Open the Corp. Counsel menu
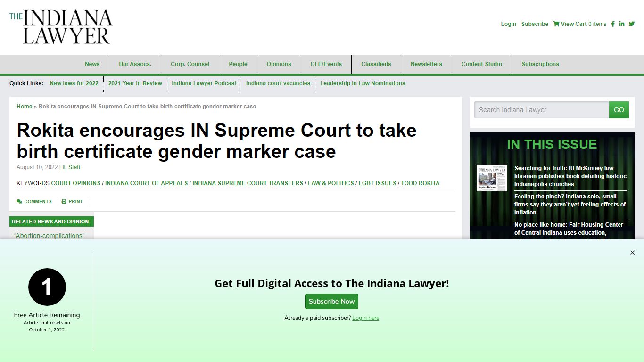 point(190,64)
